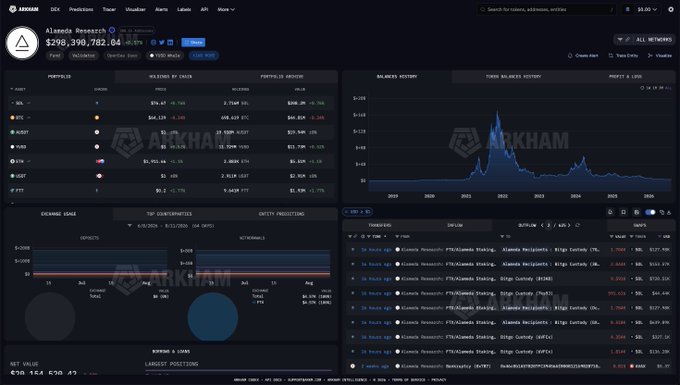Switch to Holdings by Chain tab

click(x=170, y=76)
